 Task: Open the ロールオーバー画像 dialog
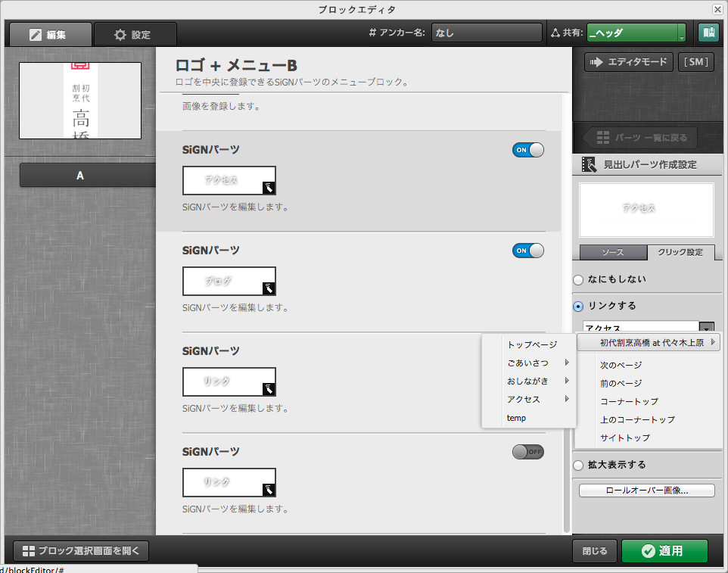(x=646, y=490)
